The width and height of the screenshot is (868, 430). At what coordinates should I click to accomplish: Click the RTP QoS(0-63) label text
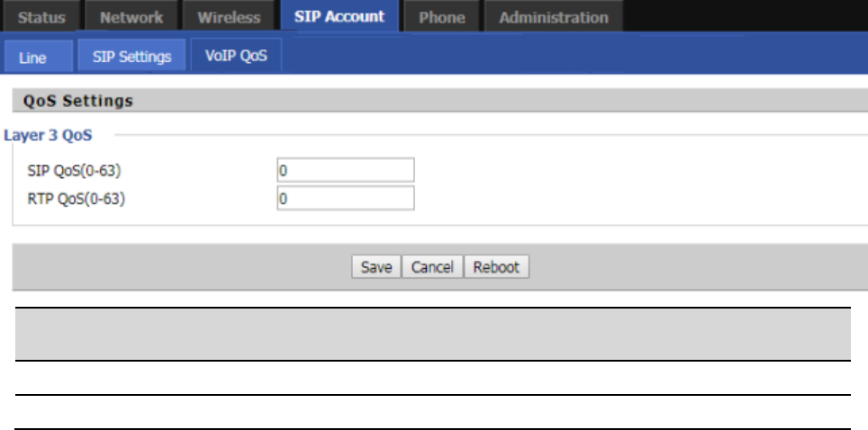tap(77, 200)
